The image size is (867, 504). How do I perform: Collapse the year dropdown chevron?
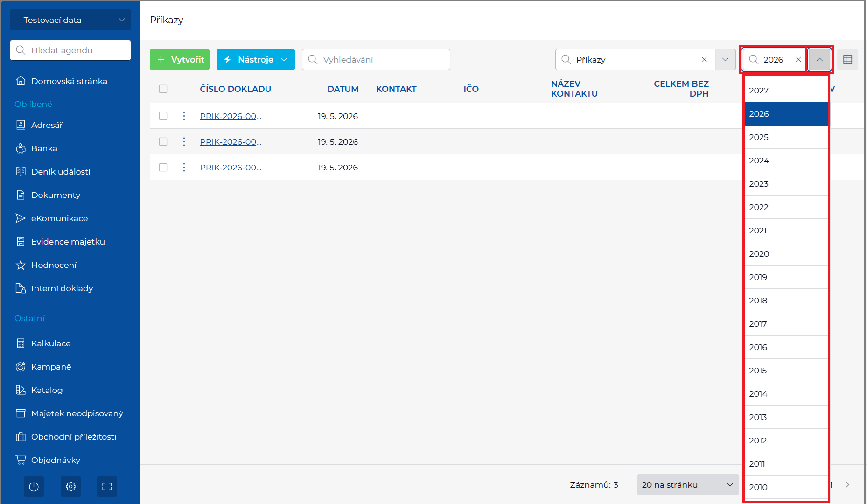click(820, 60)
